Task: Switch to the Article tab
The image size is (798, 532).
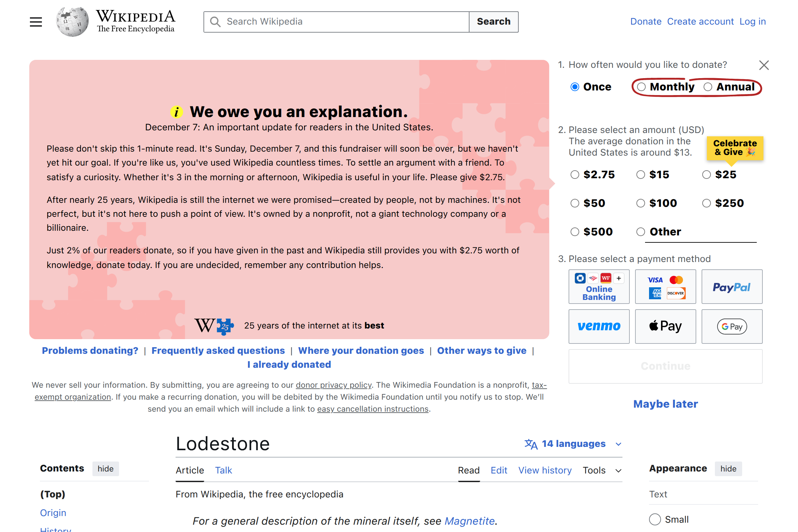Action: (190, 470)
